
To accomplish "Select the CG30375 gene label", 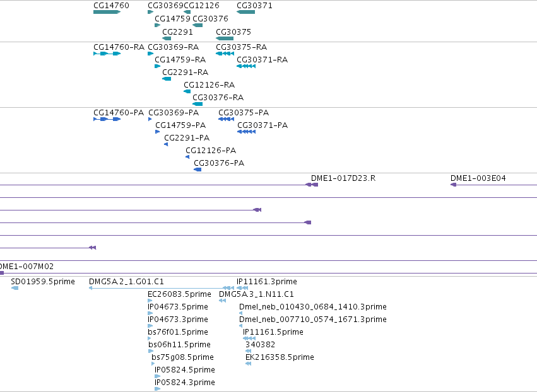I will tap(233, 32).
